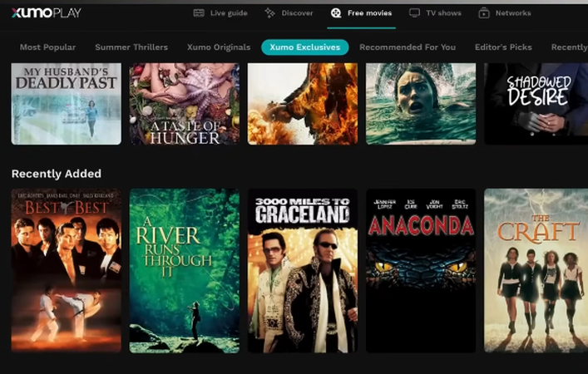Open the Networks page
The image size is (588, 374).
click(505, 13)
